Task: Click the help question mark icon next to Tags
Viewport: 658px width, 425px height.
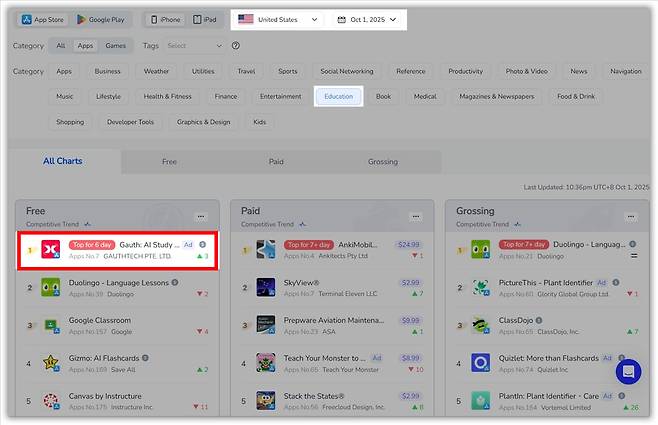Action: [236, 46]
